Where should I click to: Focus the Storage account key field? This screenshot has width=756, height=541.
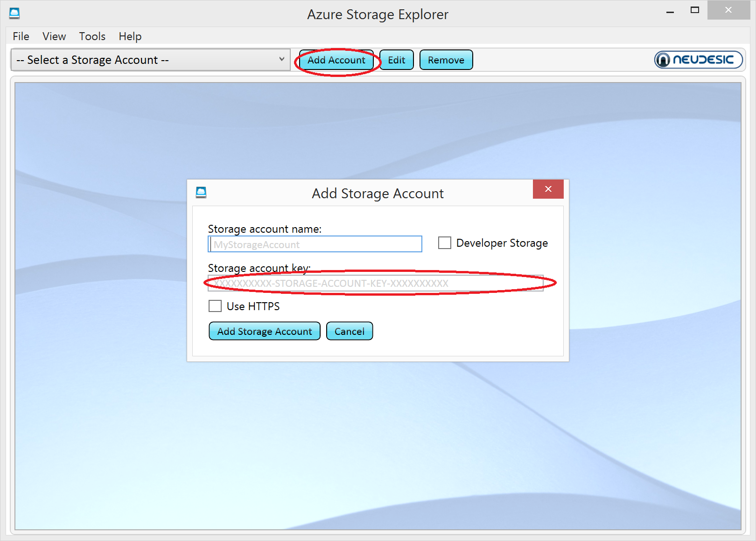click(376, 283)
